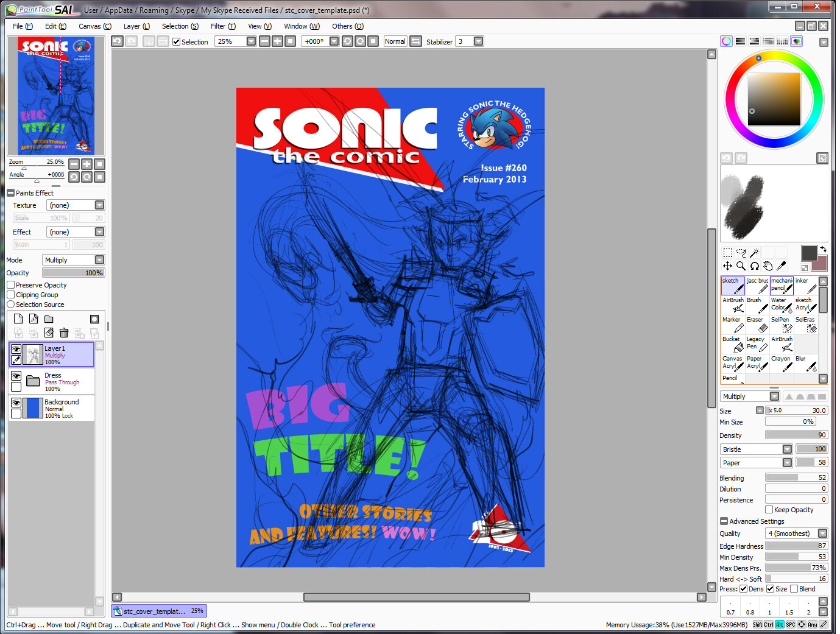
Task: Collapse the Paints Effect section
Action: click(x=10, y=193)
